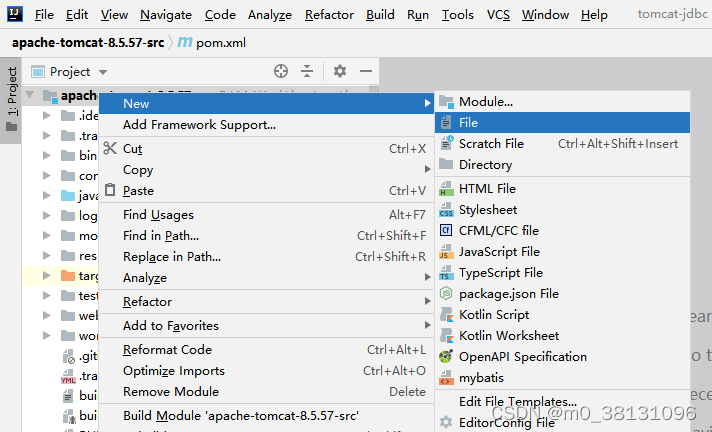Click the orange target folder icon

(x=68, y=275)
